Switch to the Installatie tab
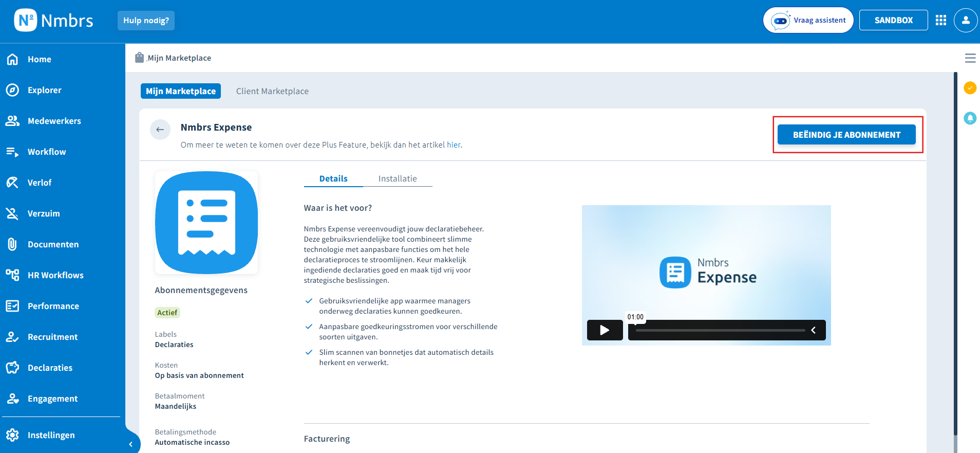Image resolution: width=980 pixels, height=453 pixels. pyautogui.click(x=398, y=178)
